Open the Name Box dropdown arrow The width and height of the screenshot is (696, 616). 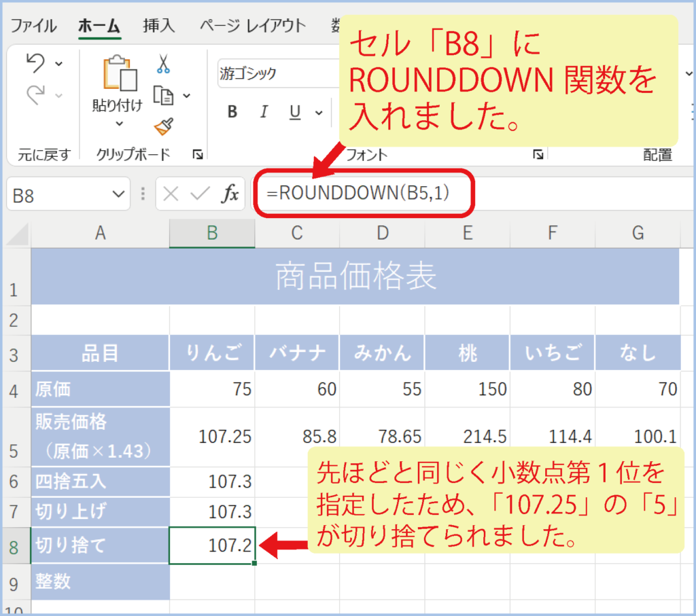pos(116,195)
